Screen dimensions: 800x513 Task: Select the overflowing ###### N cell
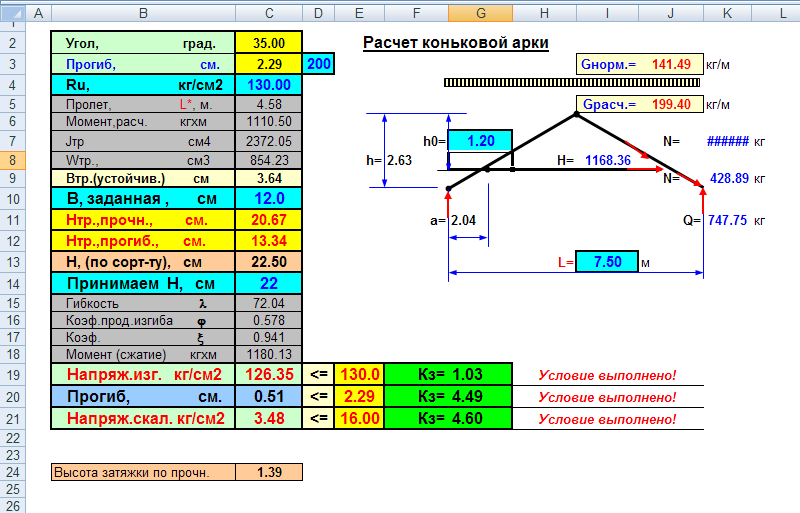click(728, 141)
